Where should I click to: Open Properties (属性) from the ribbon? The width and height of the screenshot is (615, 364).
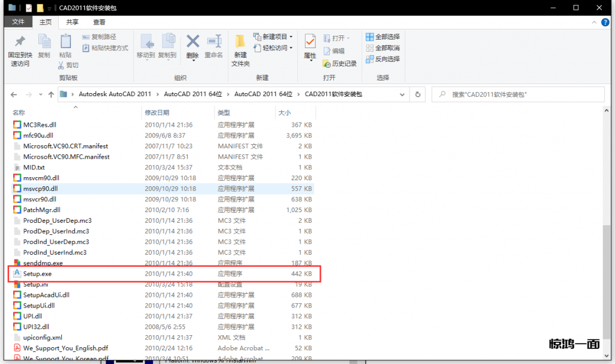310,44
